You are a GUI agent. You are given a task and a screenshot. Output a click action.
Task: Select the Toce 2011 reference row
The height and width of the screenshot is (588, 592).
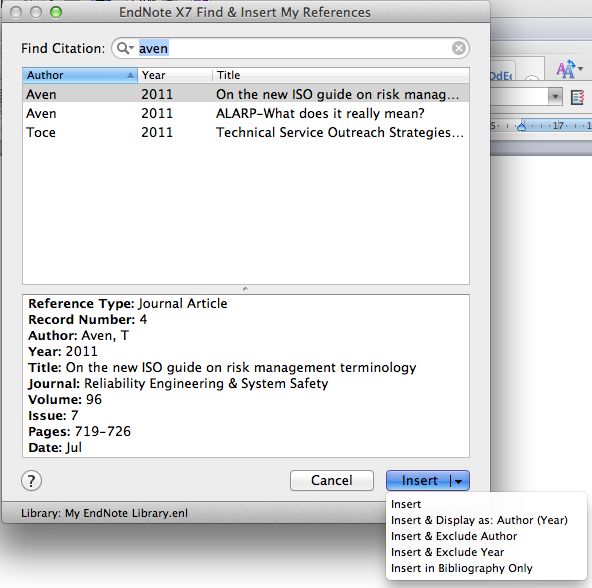[x=246, y=133]
